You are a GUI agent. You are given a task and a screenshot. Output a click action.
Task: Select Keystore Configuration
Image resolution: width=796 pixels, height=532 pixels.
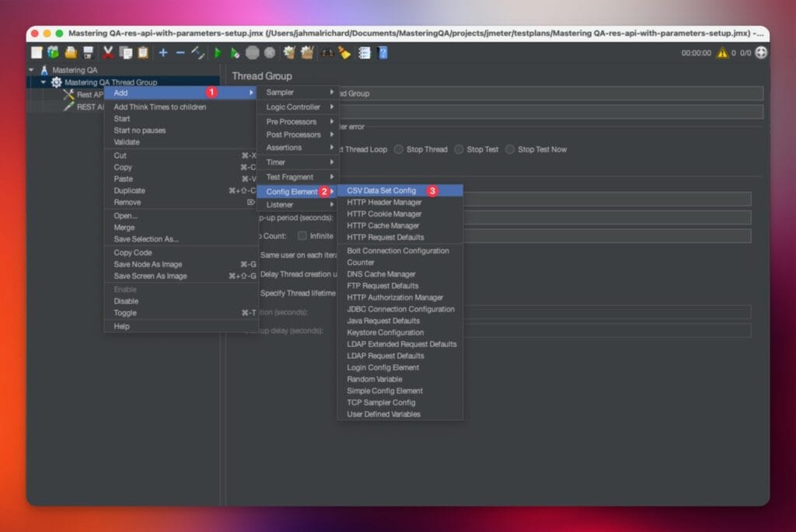400,332
